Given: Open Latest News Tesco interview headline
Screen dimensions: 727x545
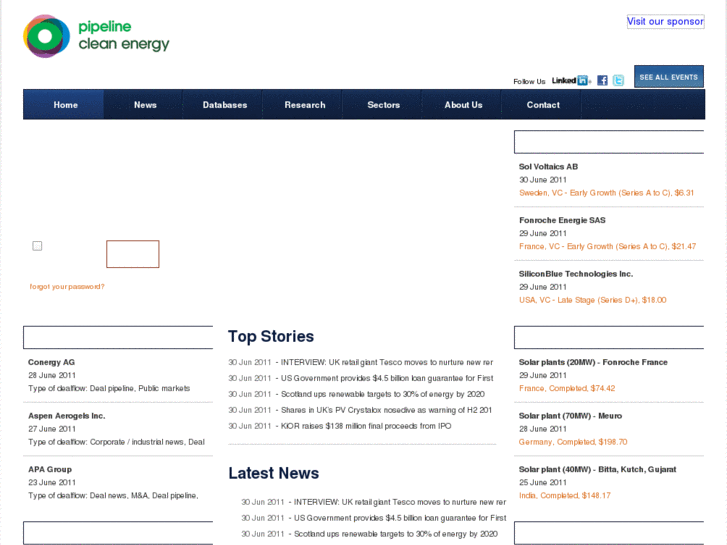Looking at the screenshot, I should (x=400, y=502).
